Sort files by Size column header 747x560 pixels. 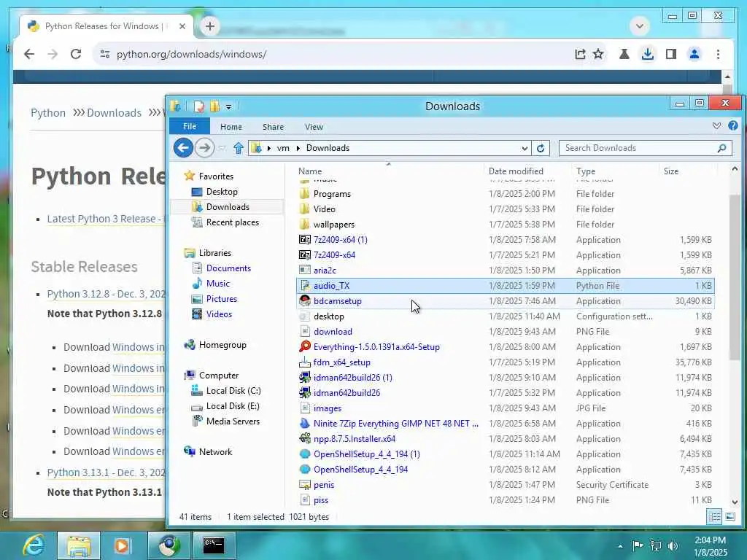coord(671,171)
